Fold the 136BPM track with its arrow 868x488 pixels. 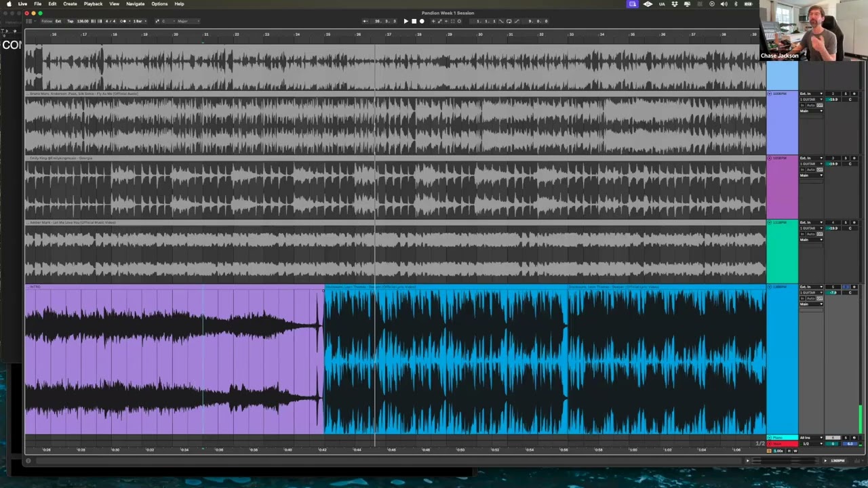tap(770, 287)
